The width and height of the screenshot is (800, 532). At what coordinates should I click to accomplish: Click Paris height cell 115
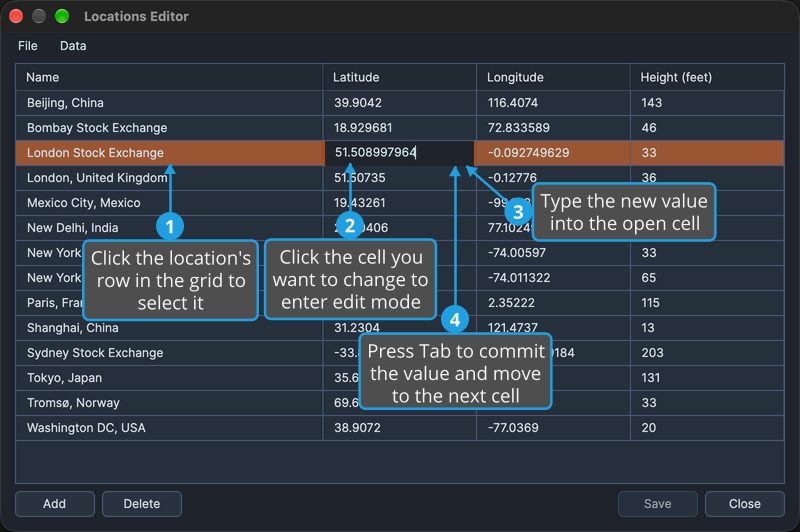tap(707, 303)
